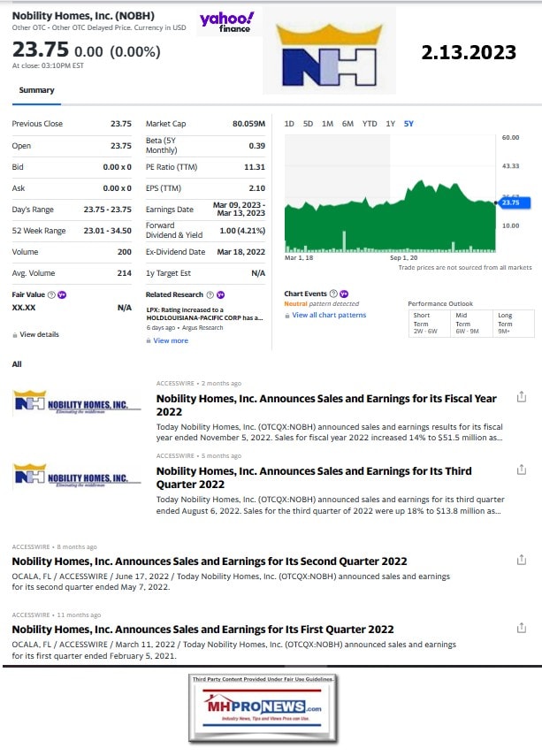This screenshot has width=542, height=756.
Task: Click the premium badge next to Related Research
Action: click(220, 294)
